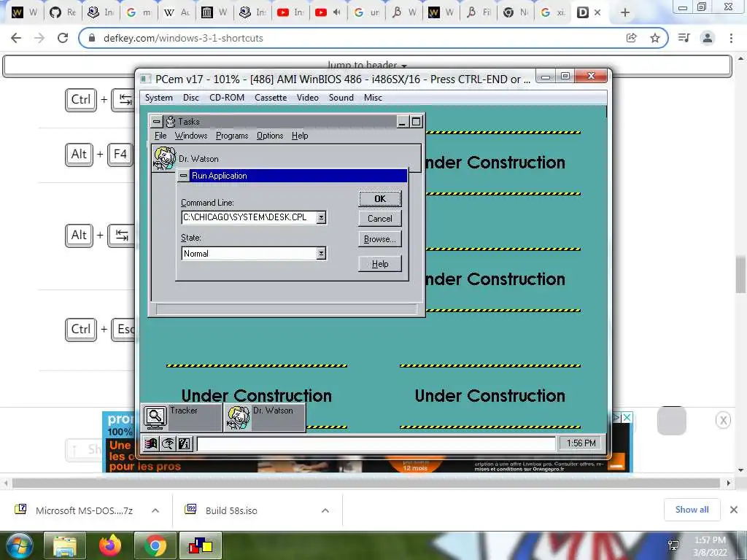Viewport: 747px width, 560px height.
Task: Go back in Chrome browser
Action: [16, 38]
